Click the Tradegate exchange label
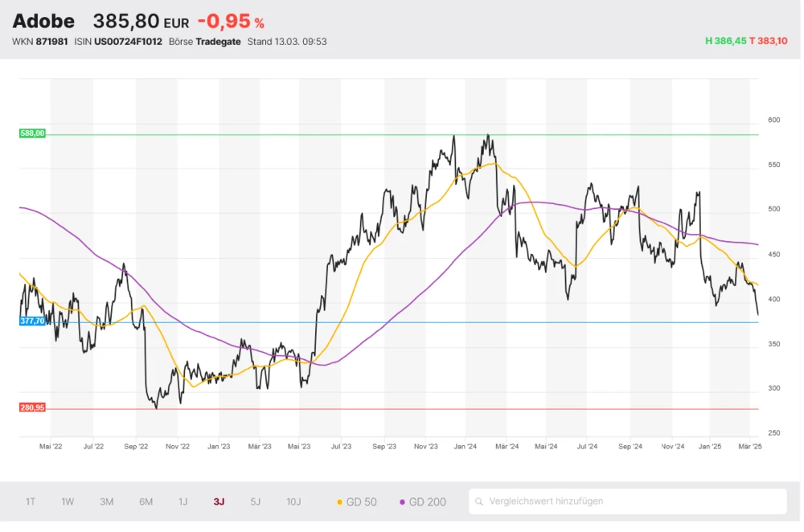The height and width of the screenshot is (532, 804). [219, 41]
